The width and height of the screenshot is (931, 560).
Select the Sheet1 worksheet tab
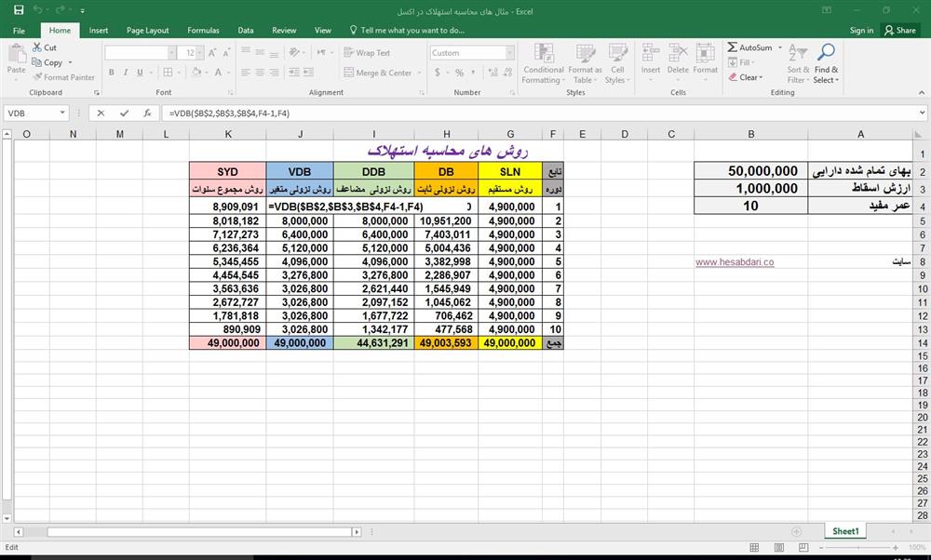point(845,531)
